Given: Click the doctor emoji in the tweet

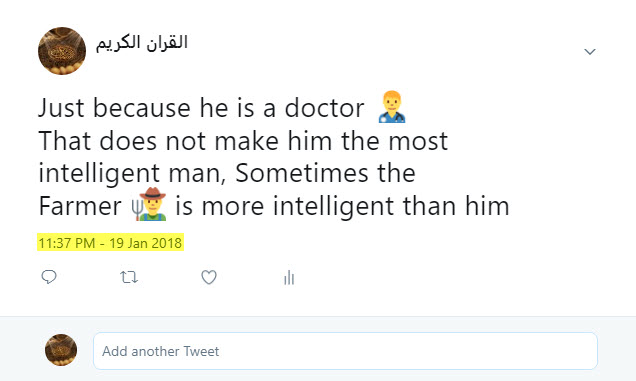Looking at the screenshot, I should click(x=392, y=107).
